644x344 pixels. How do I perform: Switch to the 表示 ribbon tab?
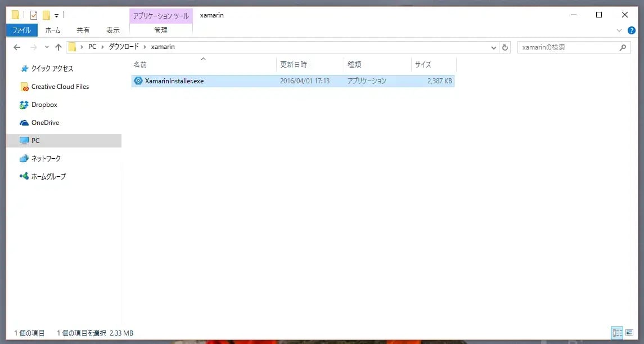pos(113,30)
